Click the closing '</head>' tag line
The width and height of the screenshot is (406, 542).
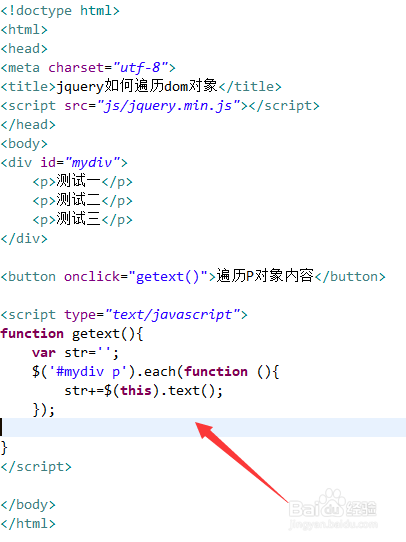pyautogui.click(x=28, y=125)
